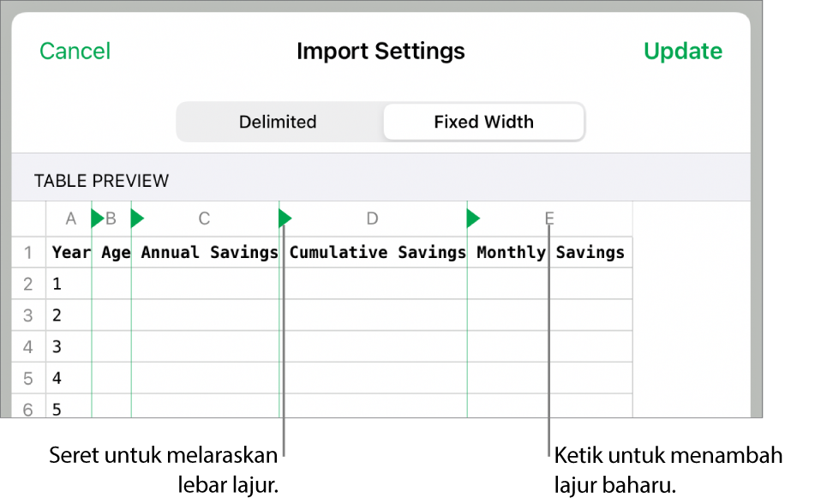Update the import settings

(683, 51)
